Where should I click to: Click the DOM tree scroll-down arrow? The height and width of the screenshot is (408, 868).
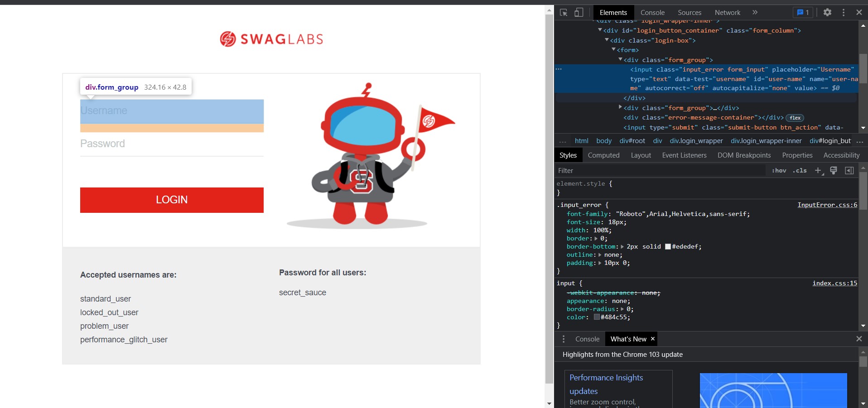[x=863, y=128]
